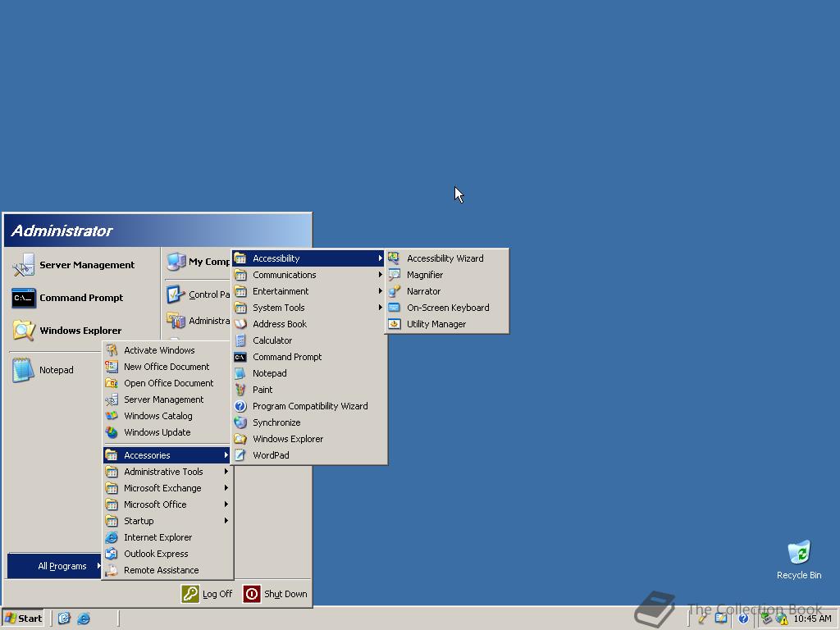840x630 pixels.
Task: Open Notepad from Accessories submenu
Action: pos(309,373)
